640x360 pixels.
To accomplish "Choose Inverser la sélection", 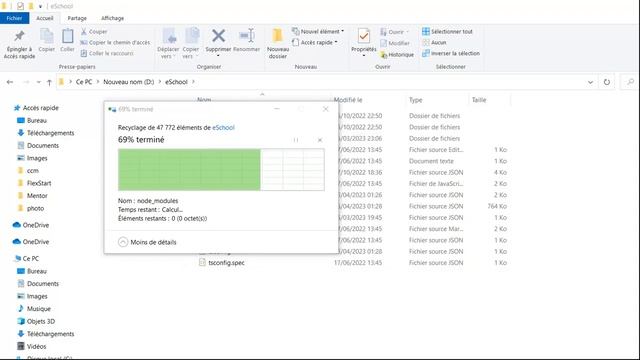I will click(451, 53).
